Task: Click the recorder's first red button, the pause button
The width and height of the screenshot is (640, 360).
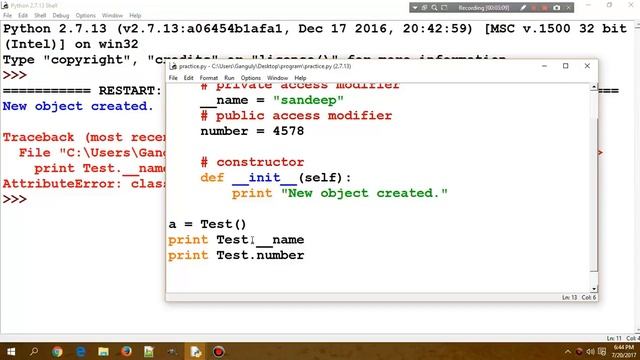Action: coord(534,8)
